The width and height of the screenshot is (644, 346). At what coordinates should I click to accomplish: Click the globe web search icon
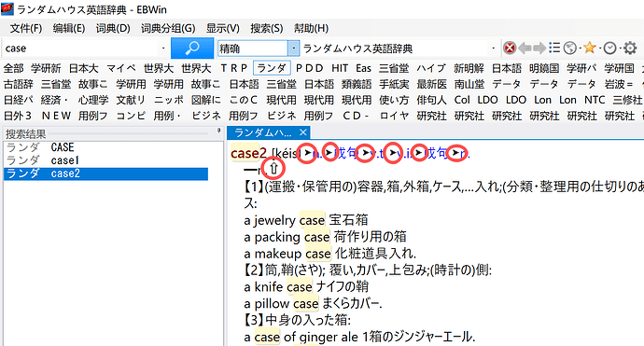pyautogui.click(x=569, y=48)
